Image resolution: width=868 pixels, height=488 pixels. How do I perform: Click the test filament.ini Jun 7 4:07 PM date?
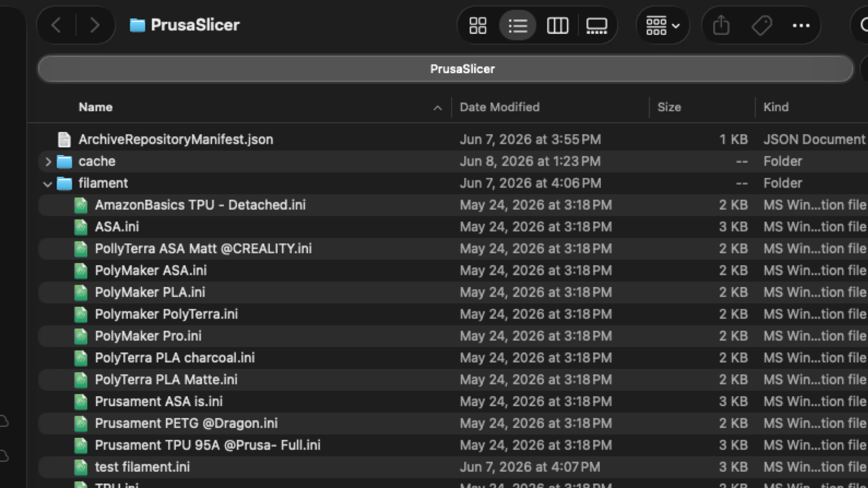click(x=530, y=467)
